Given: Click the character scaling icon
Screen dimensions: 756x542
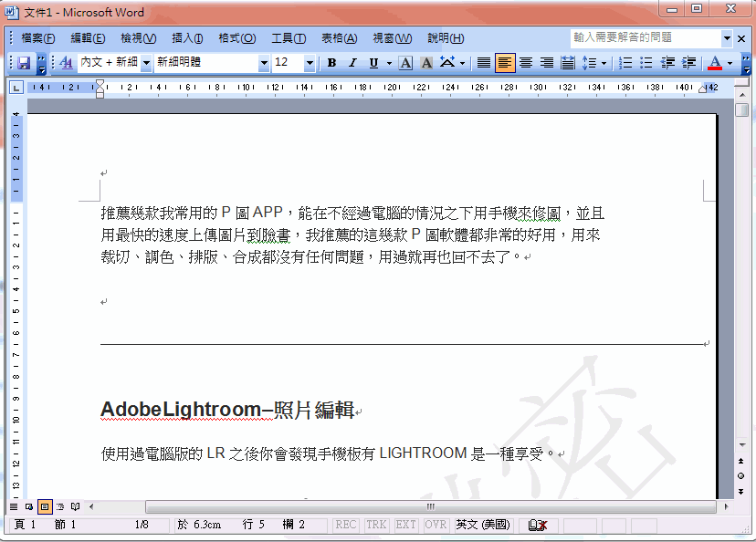Looking at the screenshot, I should (447, 63).
